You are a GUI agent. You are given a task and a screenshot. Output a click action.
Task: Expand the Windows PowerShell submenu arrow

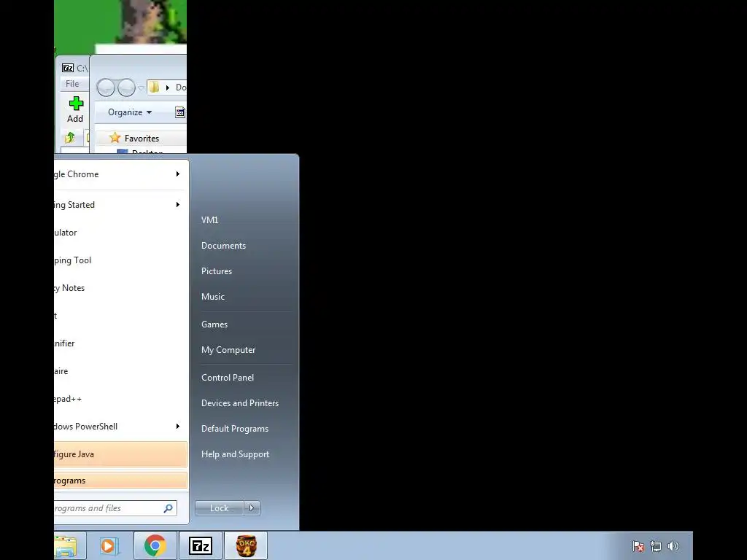(x=178, y=426)
